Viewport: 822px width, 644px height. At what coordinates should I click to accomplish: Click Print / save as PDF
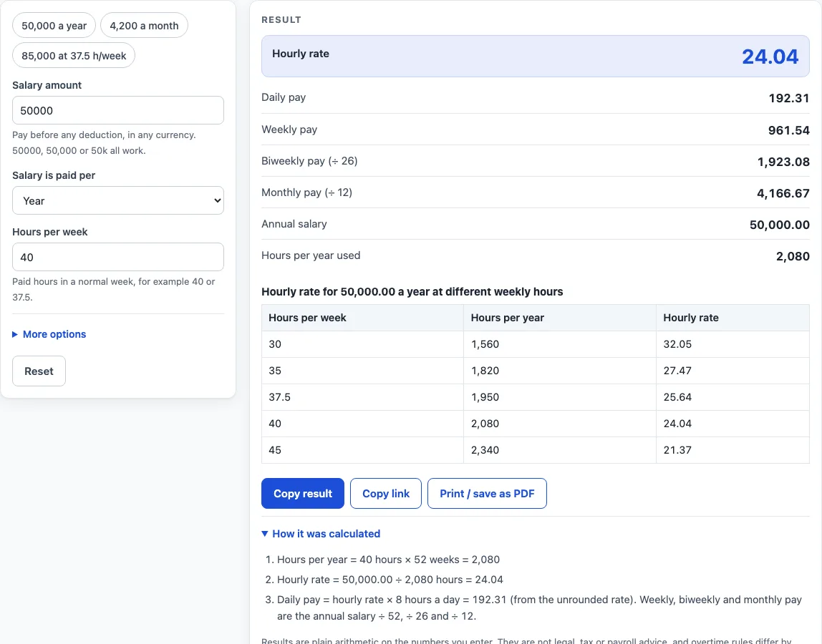[487, 494]
